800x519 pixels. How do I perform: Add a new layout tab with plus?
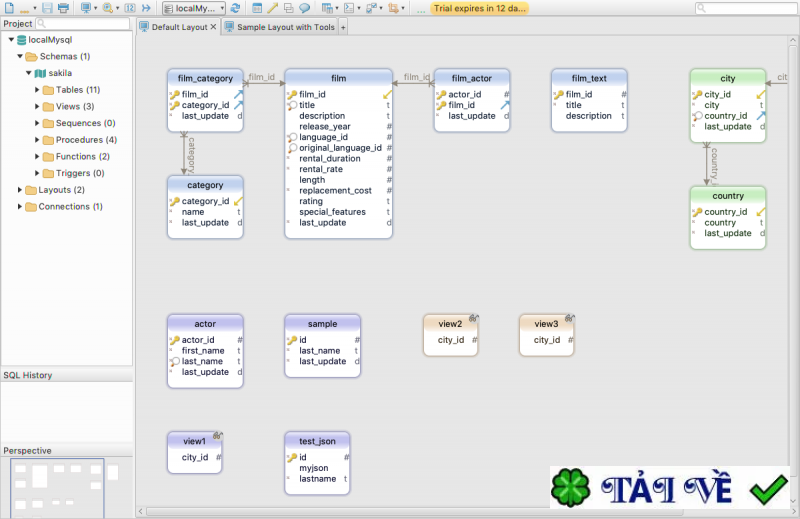pyautogui.click(x=343, y=27)
